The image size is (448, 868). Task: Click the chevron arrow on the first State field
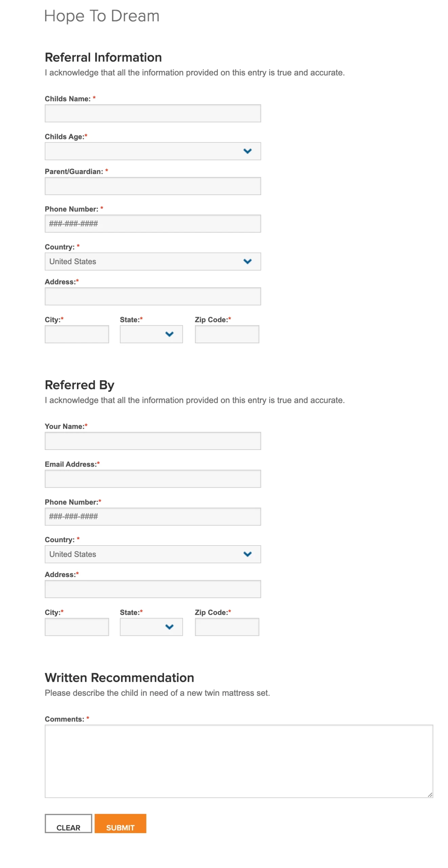pyautogui.click(x=170, y=334)
